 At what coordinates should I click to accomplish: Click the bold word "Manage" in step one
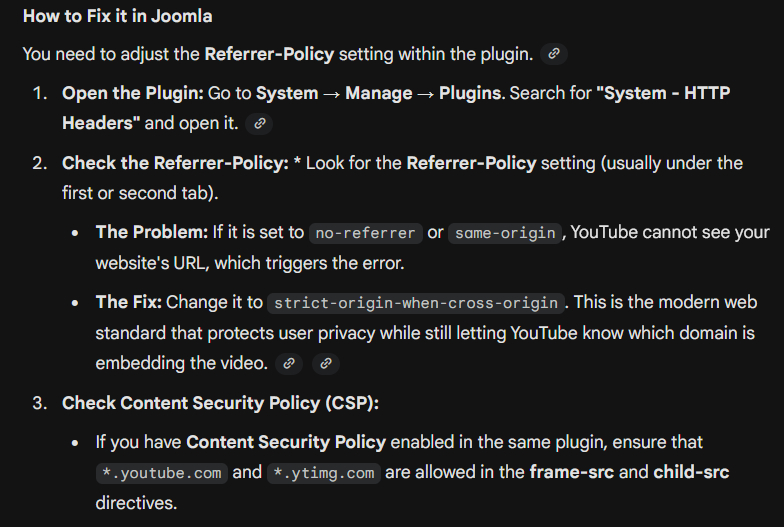click(x=378, y=93)
